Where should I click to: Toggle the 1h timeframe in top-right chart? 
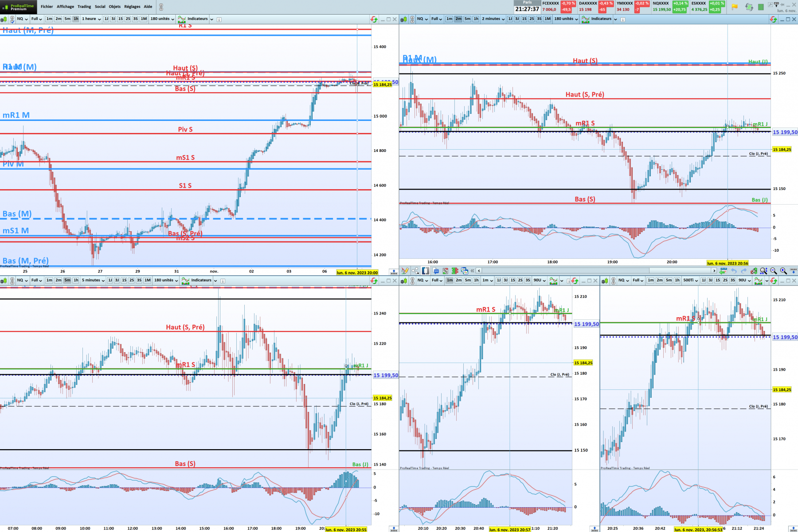point(476,19)
